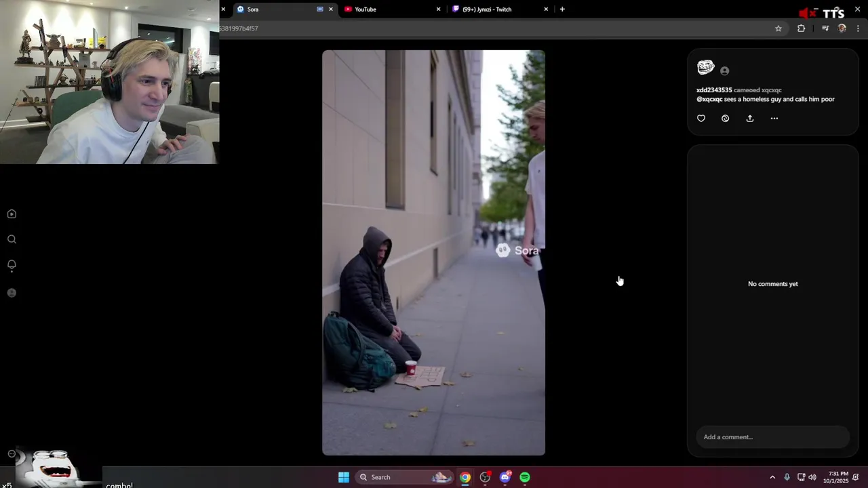Screen dimensions: 868x488
Task: Open Chrome extensions puzzle icon
Action: (802, 28)
